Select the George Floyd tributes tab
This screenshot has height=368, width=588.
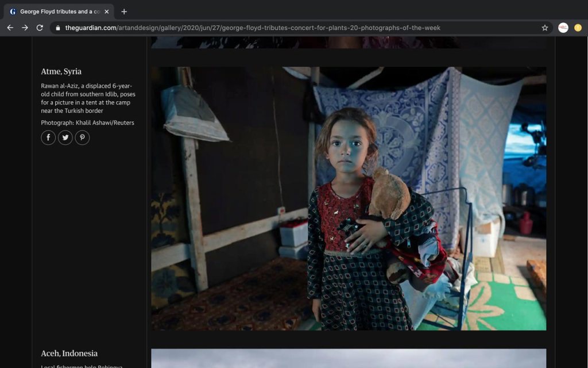pyautogui.click(x=57, y=11)
